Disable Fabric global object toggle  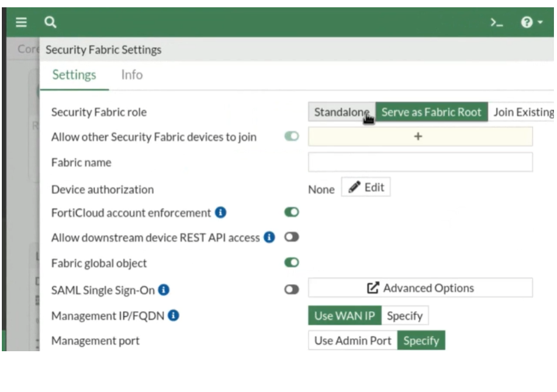(292, 263)
